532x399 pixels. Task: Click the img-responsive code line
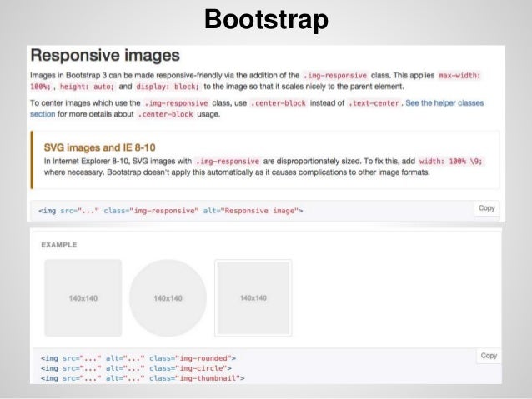pos(171,211)
